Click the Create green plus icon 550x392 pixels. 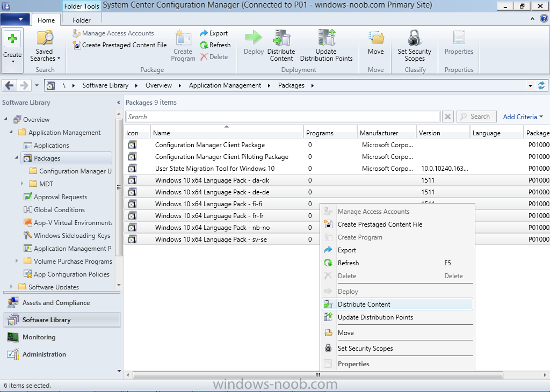(12, 39)
